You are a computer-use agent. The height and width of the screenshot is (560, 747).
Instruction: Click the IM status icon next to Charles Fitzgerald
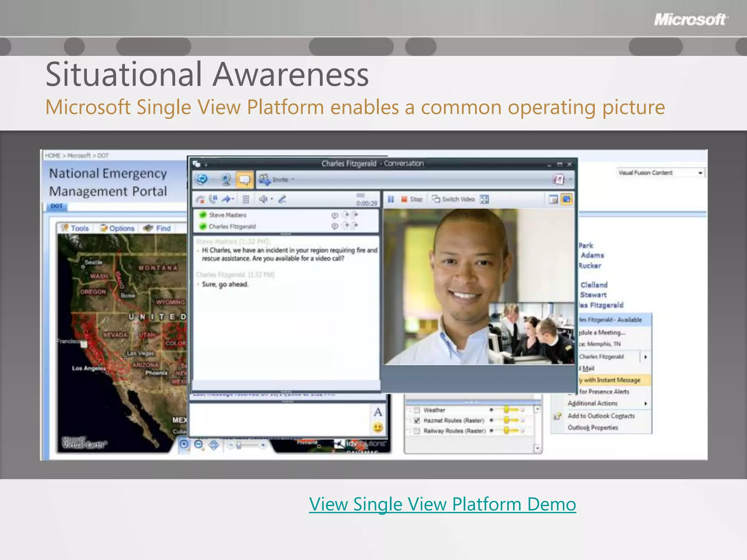tap(334, 226)
